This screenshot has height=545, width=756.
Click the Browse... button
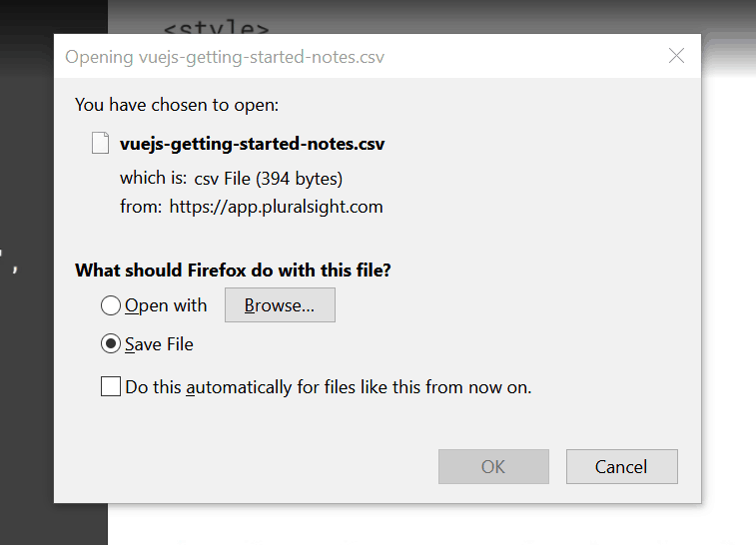280,305
